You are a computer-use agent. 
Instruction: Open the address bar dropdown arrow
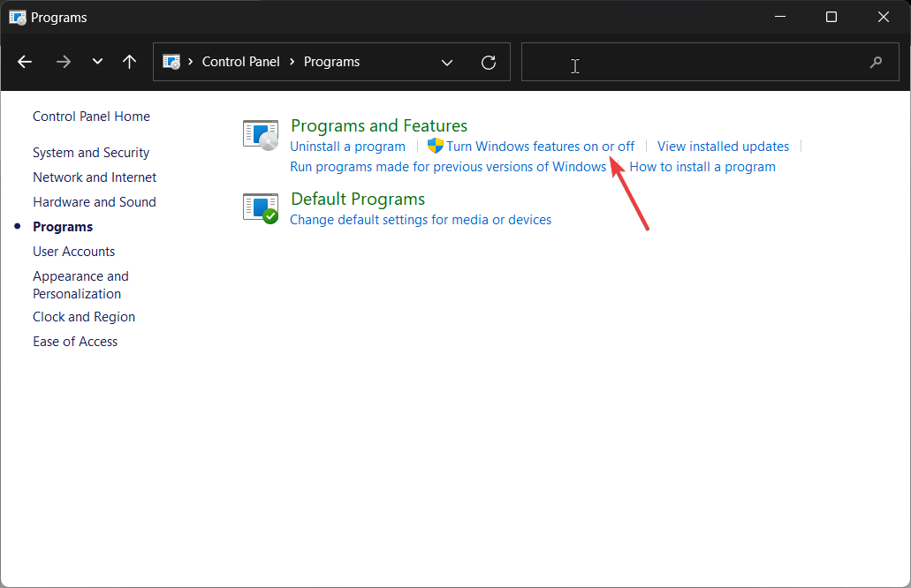(x=447, y=62)
